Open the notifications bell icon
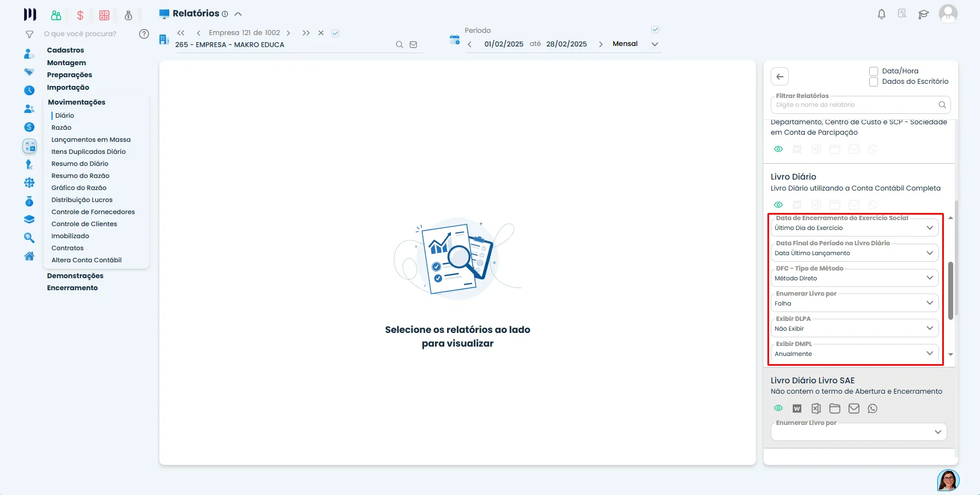The height and width of the screenshot is (495, 980). click(881, 14)
